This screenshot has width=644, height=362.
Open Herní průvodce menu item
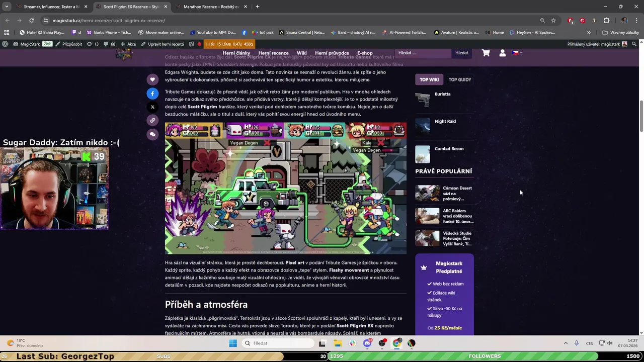332,53
